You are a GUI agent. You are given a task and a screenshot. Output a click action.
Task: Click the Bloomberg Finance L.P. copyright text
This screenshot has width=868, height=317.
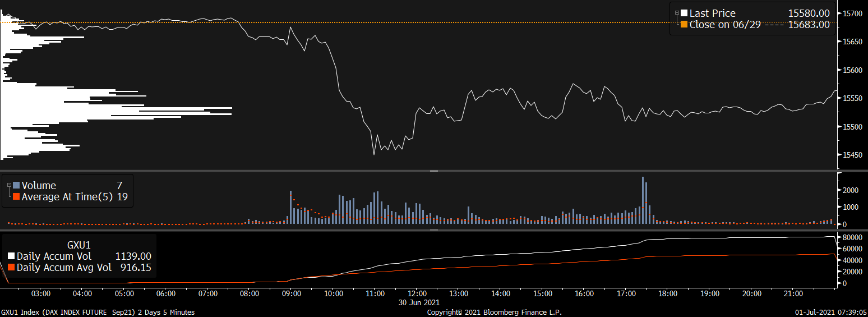(x=494, y=312)
